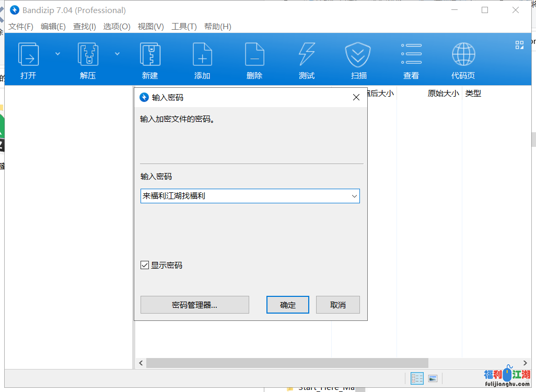This screenshot has height=392, width=536.
Task: Enable the list view icon near bottom right
Action: 417,378
